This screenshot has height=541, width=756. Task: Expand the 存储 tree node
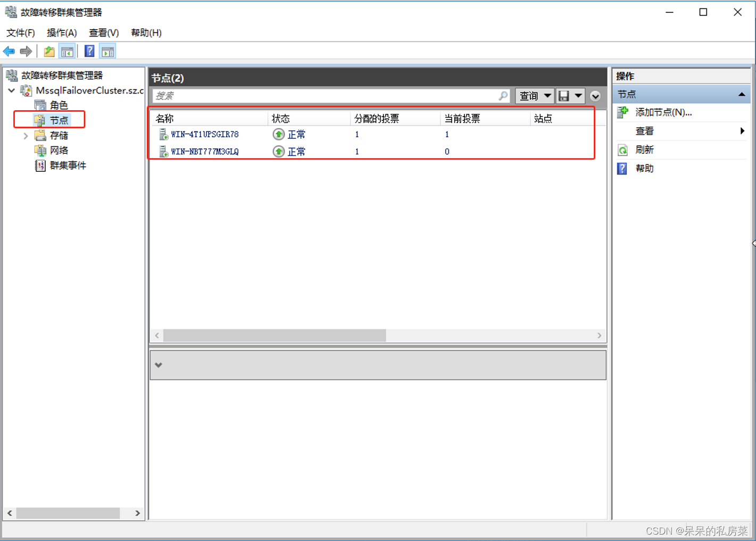tap(26, 136)
